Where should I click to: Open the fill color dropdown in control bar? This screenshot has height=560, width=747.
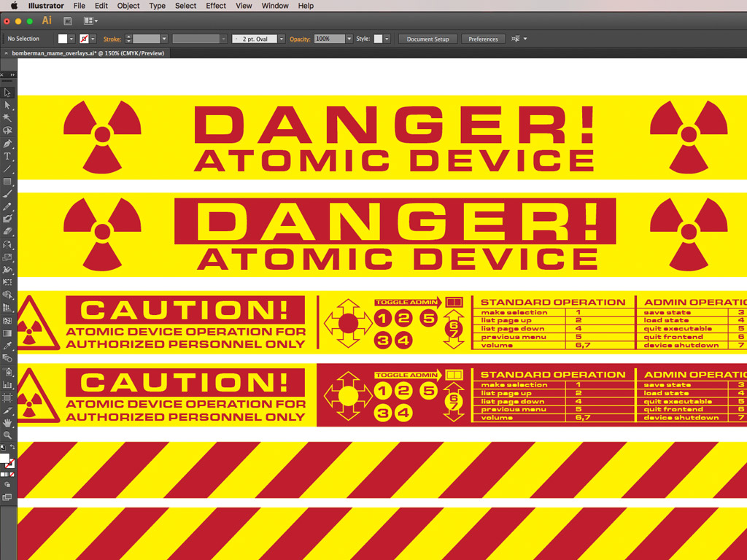71,39
